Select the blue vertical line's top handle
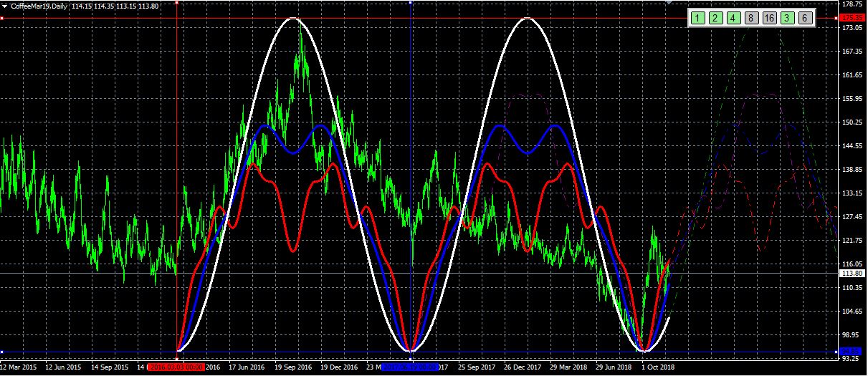 click(x=410, y=3)
